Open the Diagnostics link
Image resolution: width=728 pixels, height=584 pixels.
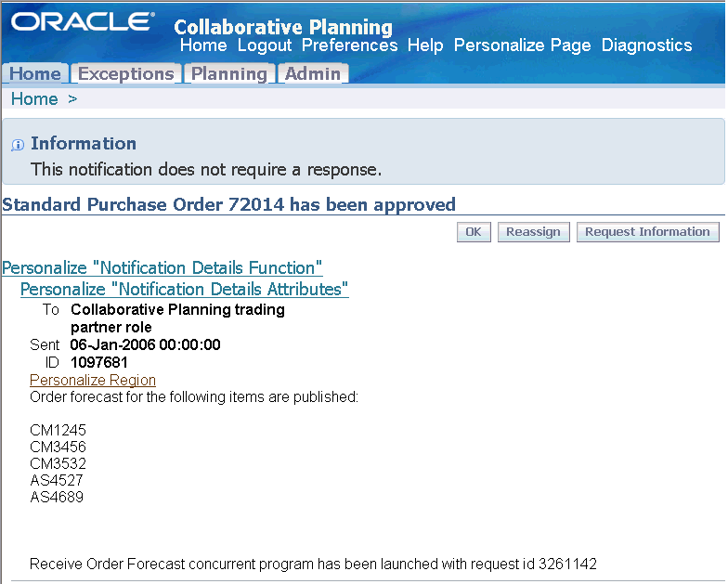coord(646,45)
